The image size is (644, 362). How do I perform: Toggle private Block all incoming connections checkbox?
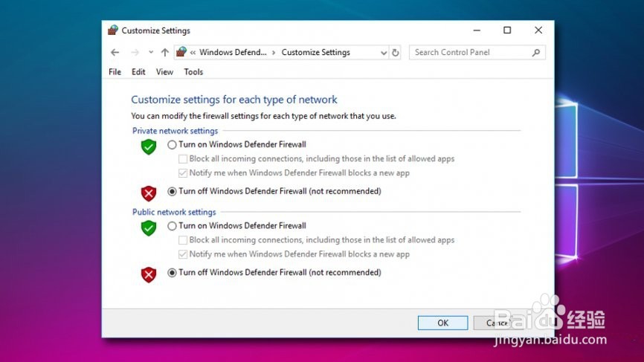point(183,159)
